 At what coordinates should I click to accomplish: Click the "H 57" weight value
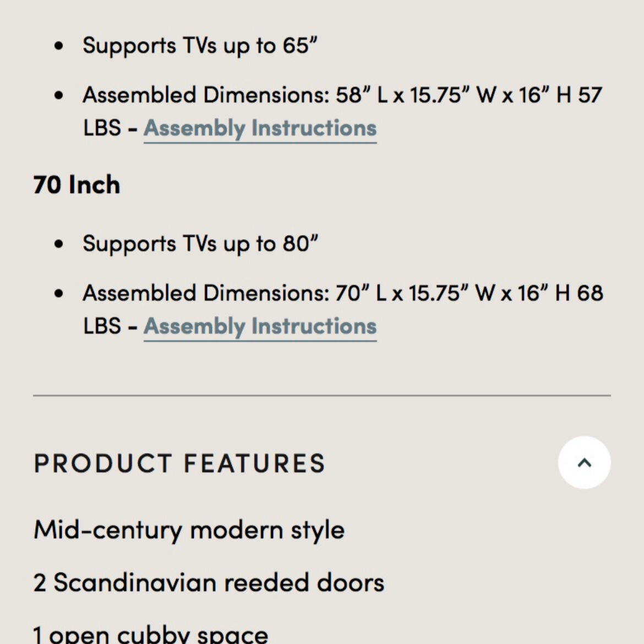(x=579, y=95)
